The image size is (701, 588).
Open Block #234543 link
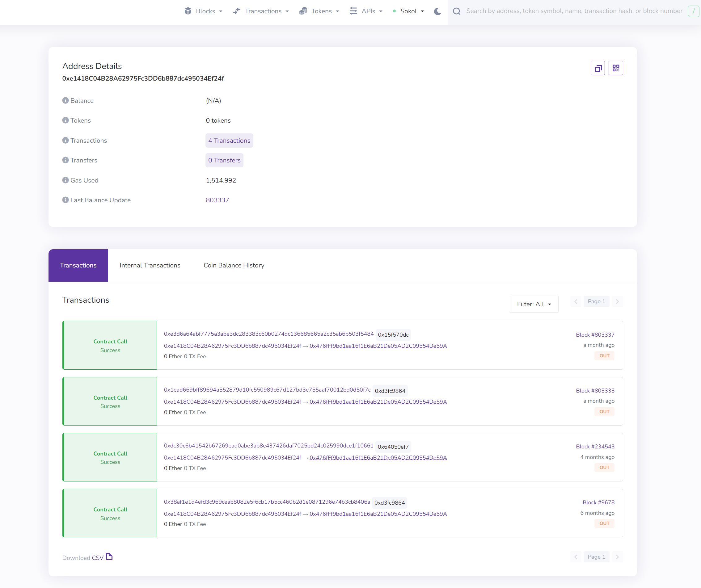[x=595, y=447]
